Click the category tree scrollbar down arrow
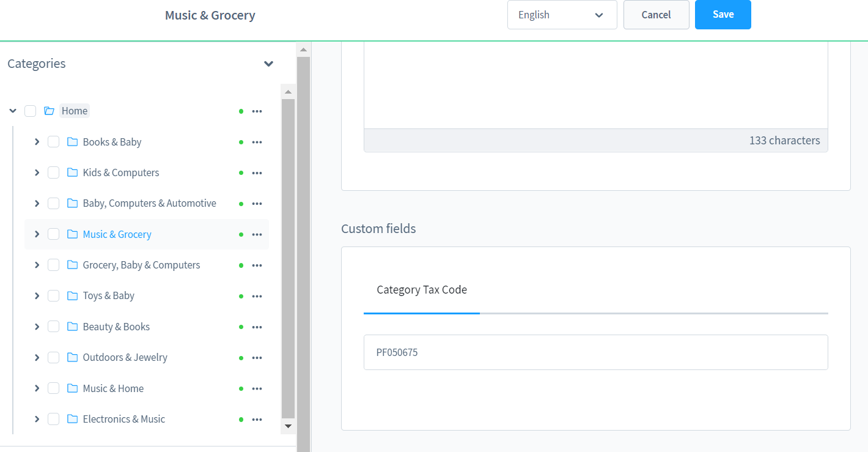This screenshot has width=868, height=452. click(x=288, y=426)
